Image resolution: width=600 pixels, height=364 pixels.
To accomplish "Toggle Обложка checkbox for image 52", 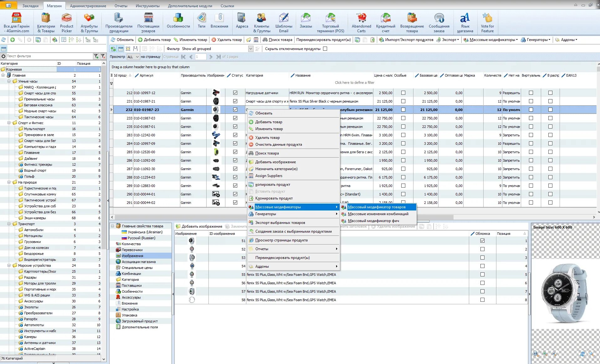I will (x=482, y=249).
